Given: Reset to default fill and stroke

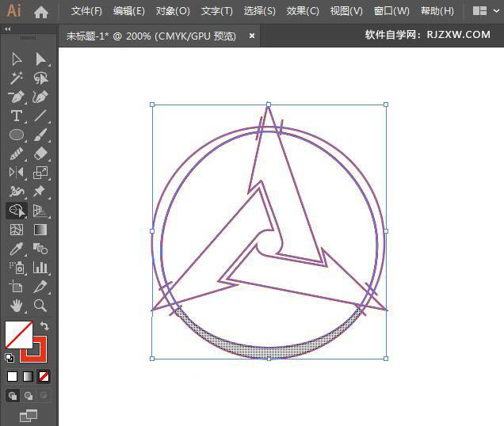Looking at the screenshot, I should [x=10, y=358].
